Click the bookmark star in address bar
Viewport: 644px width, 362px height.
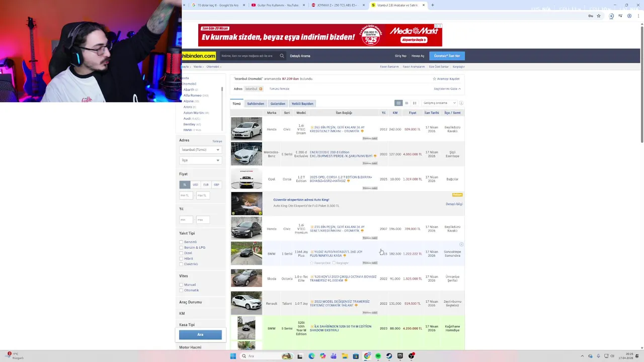(x=599, y=16)
